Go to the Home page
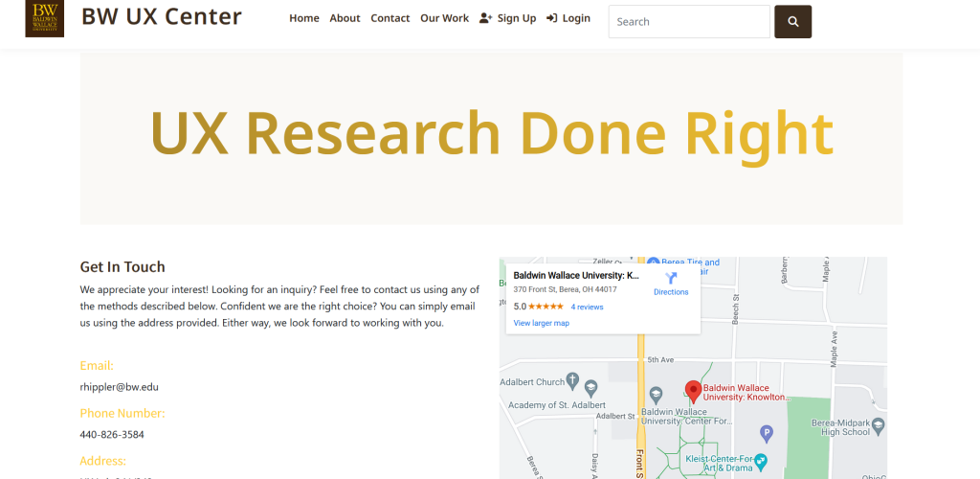 point(304,18)
